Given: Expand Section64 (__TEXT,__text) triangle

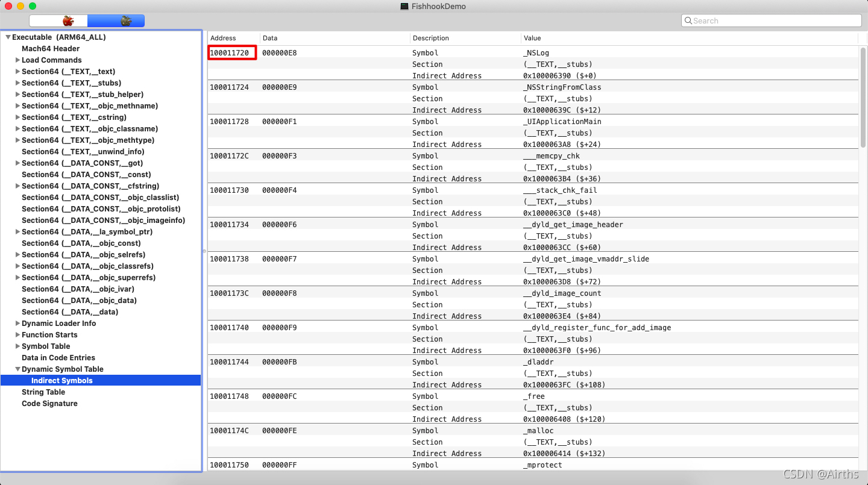Looking at the screenshot, I should click(17, 72).
